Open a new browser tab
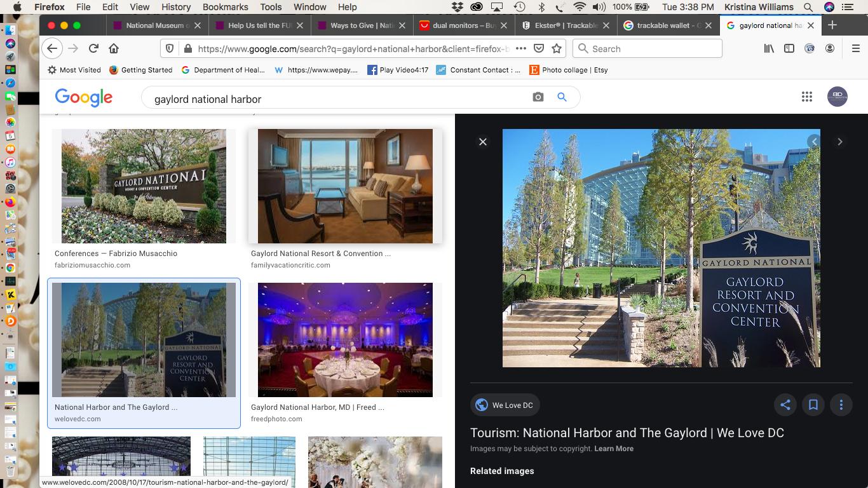Screen dimensions: 868x488 [x=832, y=25]
